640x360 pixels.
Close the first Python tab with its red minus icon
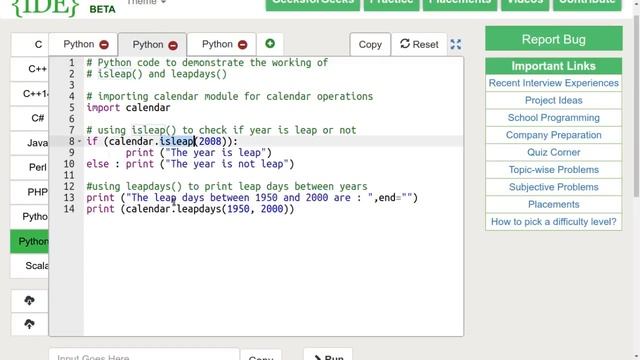104,44
